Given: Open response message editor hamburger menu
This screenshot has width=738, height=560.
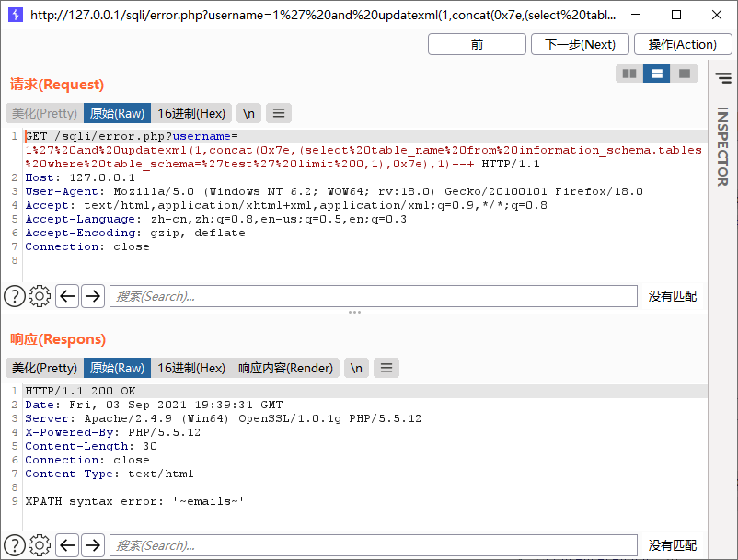Looking at the screenshot, I should (x=386, y=368).
